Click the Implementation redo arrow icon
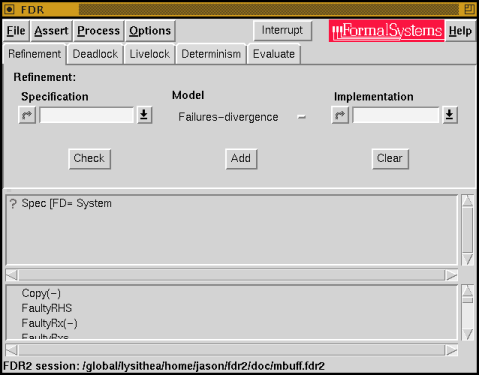 click(x=340, y=115)
